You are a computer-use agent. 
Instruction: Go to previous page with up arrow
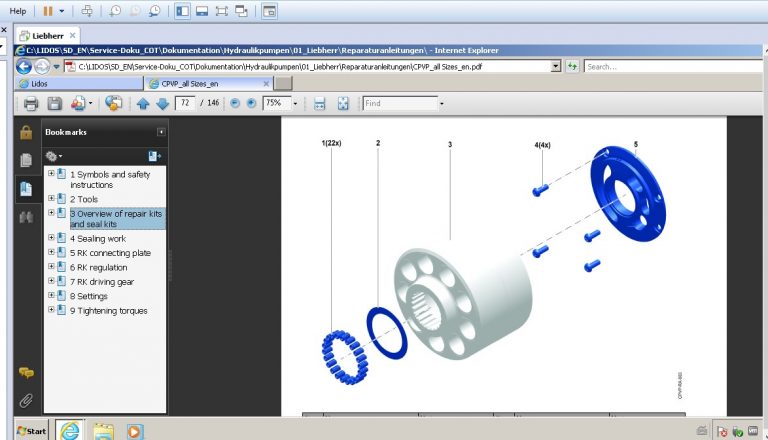click(143, 103)
